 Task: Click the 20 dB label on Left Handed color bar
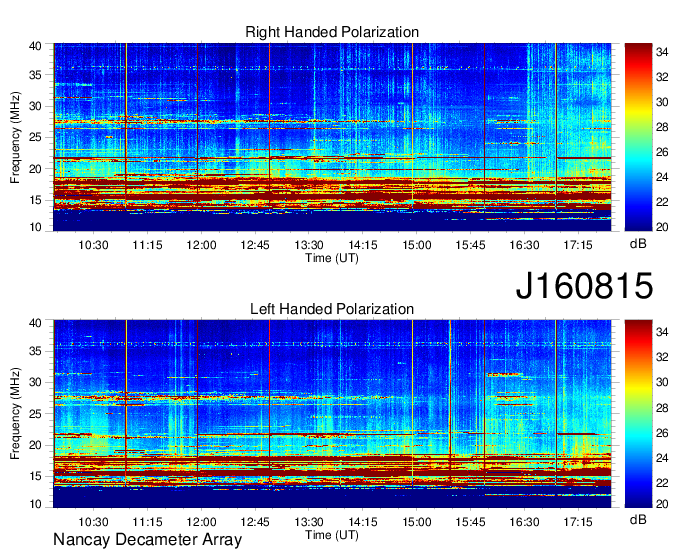coord(662,504)
